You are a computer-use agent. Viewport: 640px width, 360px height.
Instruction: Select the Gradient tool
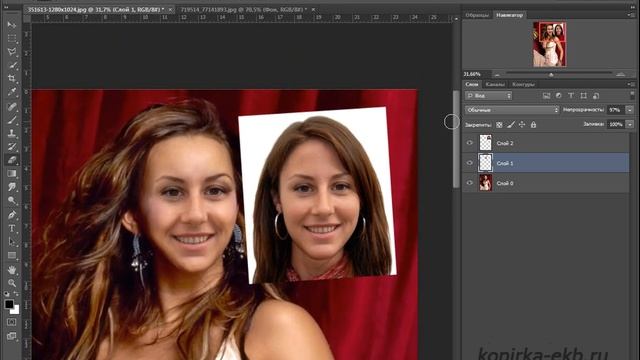pyautogui.click(x=12, y=173)
